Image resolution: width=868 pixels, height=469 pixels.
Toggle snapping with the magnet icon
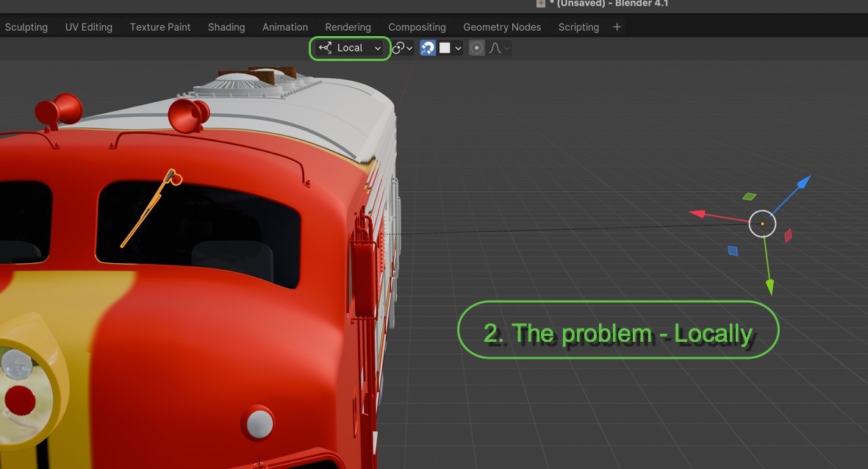point(427,49)
